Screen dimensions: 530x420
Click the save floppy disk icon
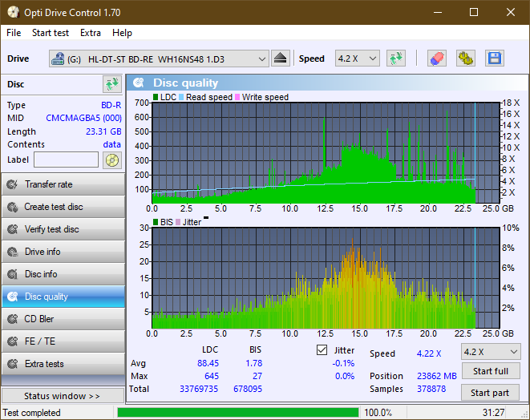[494, 59]
